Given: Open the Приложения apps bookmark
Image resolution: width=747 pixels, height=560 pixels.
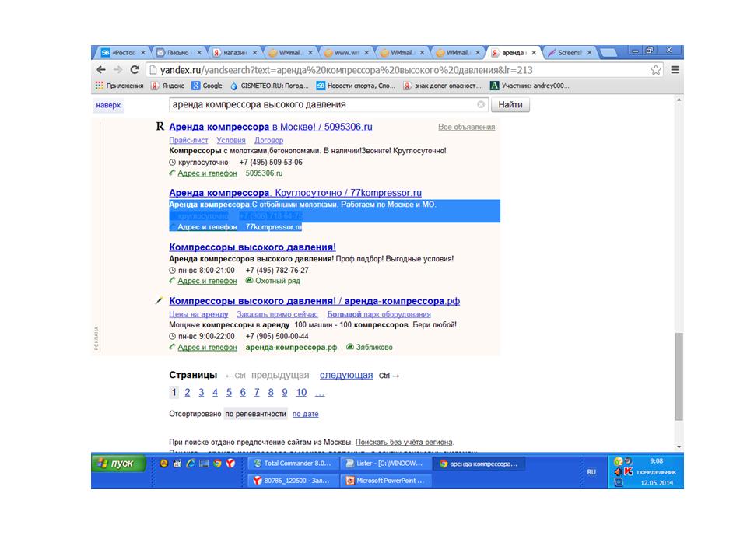Looking at the screenshot, I should [119, 86].
